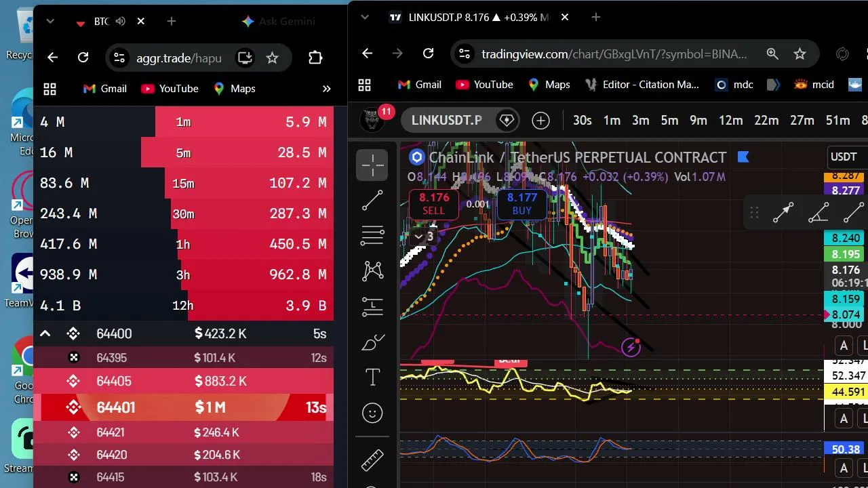
Task: Open the mcid bookmark
Action: [814, 85]
